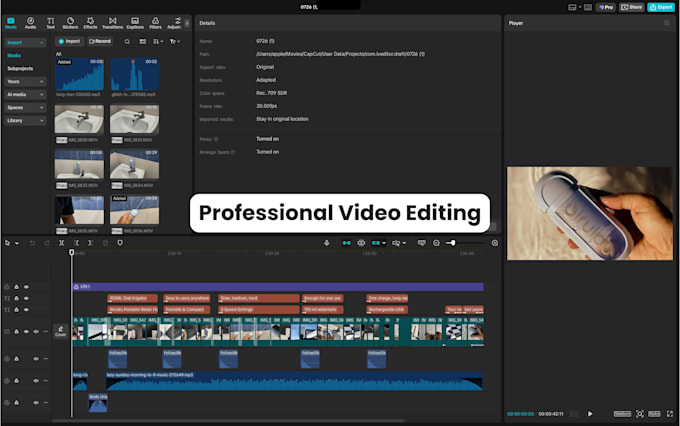Open the Filters panel icon
680x426 pixels.
tap(155, 23)
